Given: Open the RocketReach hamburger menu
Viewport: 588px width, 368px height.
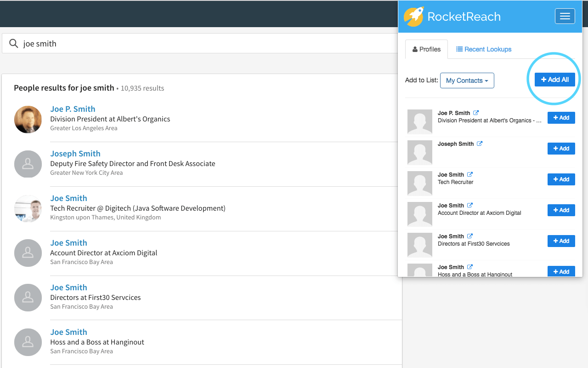Looking at the screenshot, I should coord(565,16).
